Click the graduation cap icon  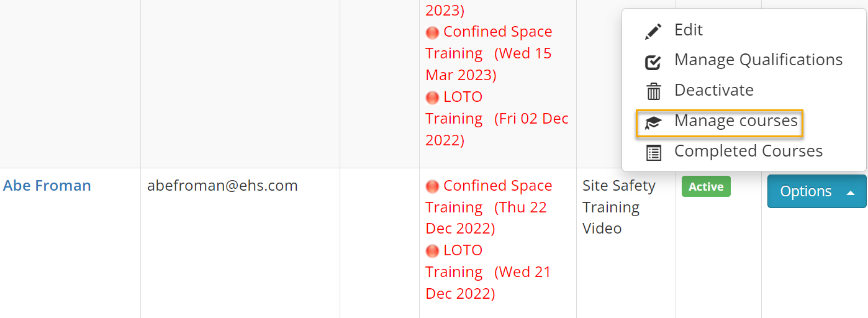tap(653, 122)
